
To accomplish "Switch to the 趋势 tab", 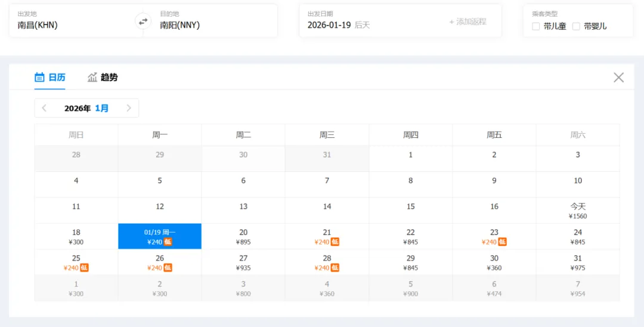I will (x=103, y=77).
